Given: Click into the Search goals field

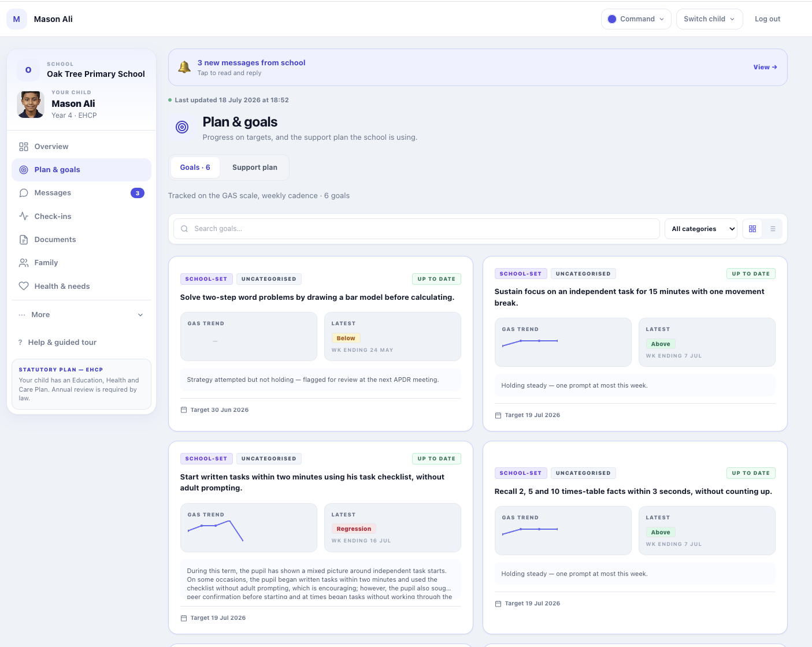Looking at the screenshot, I should [417, 229].
